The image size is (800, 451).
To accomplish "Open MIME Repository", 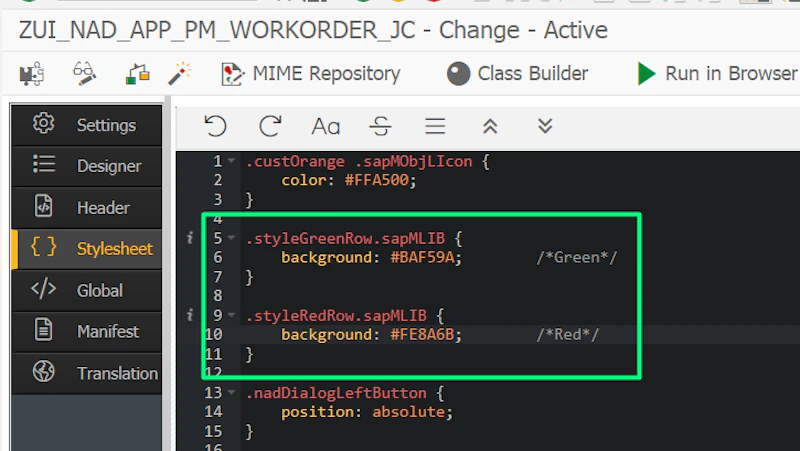I will coord(311,74).
